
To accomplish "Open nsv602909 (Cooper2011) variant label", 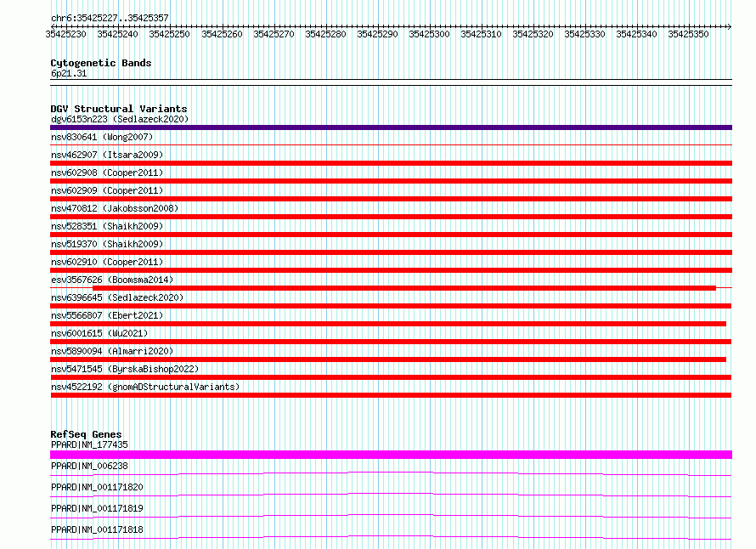I will pyautogui.click(x=107, y=190).
